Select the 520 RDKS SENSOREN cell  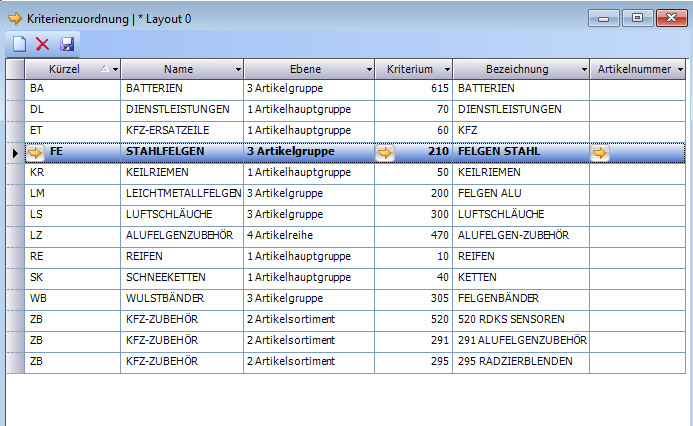520,319
